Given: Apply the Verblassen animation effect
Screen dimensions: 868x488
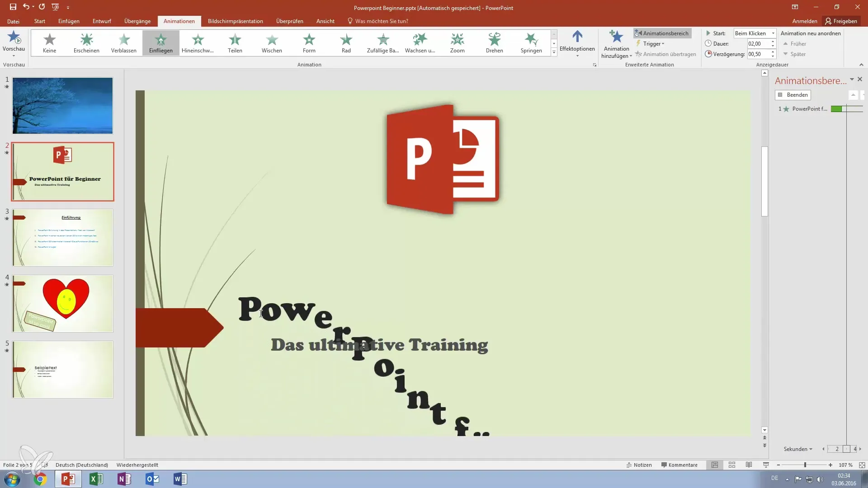Looking at the screenshot, I should point(123,43).
